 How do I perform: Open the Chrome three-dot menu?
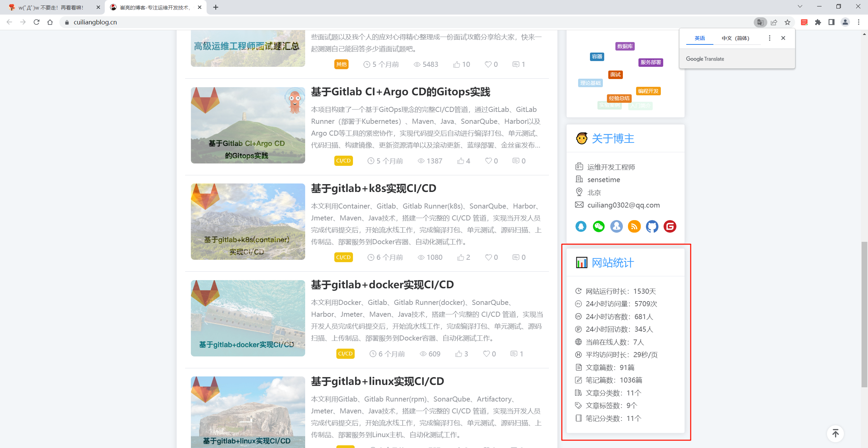[x=859, y=22]
